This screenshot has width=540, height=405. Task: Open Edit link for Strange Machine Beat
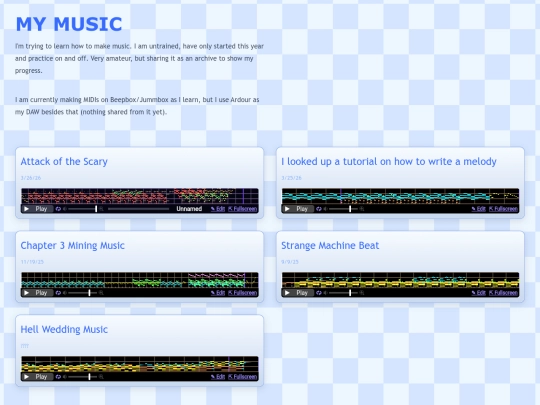479,293
